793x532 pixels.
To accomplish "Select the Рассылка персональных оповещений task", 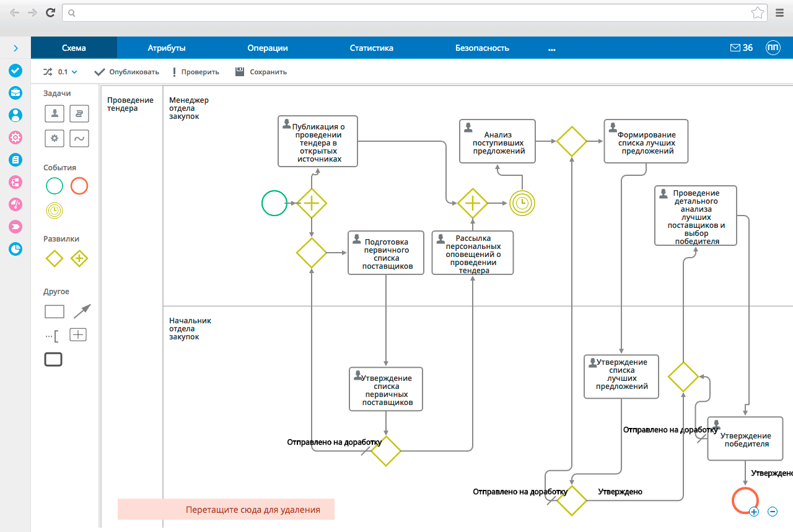I will coord(473,253).
